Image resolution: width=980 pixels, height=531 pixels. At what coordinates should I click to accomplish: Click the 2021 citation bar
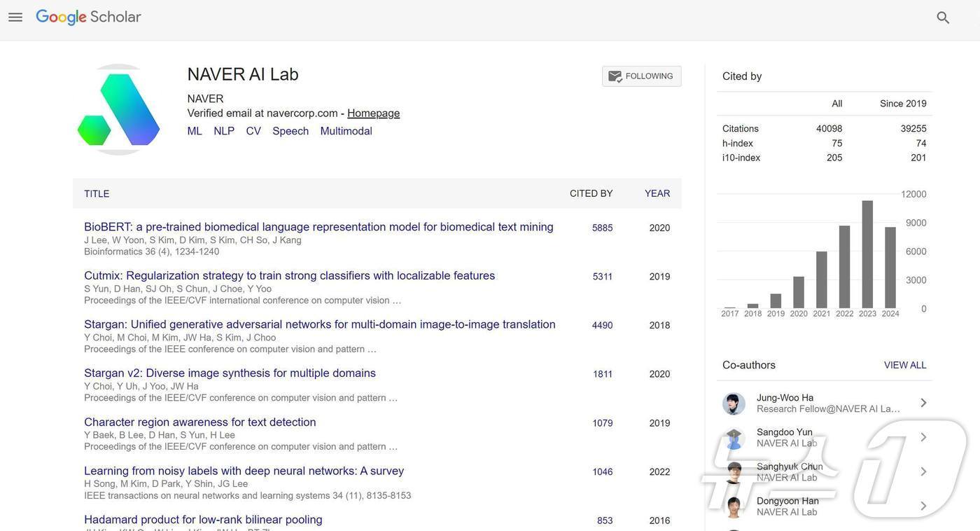pyautogui.click(x=822, y=280)
